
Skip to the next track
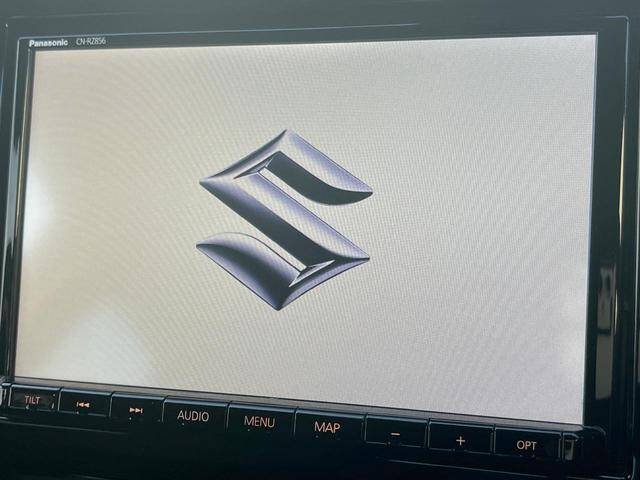tap(136, 409)
